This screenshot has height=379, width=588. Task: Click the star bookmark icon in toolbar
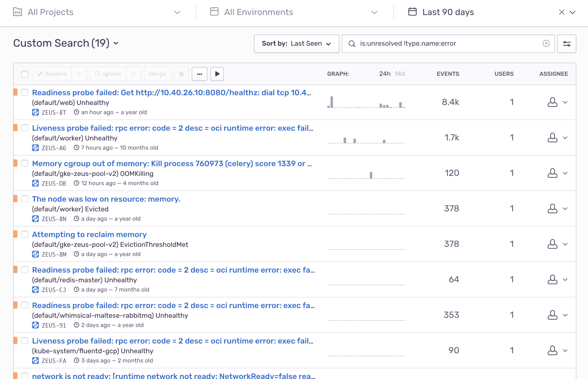(181, 74)
